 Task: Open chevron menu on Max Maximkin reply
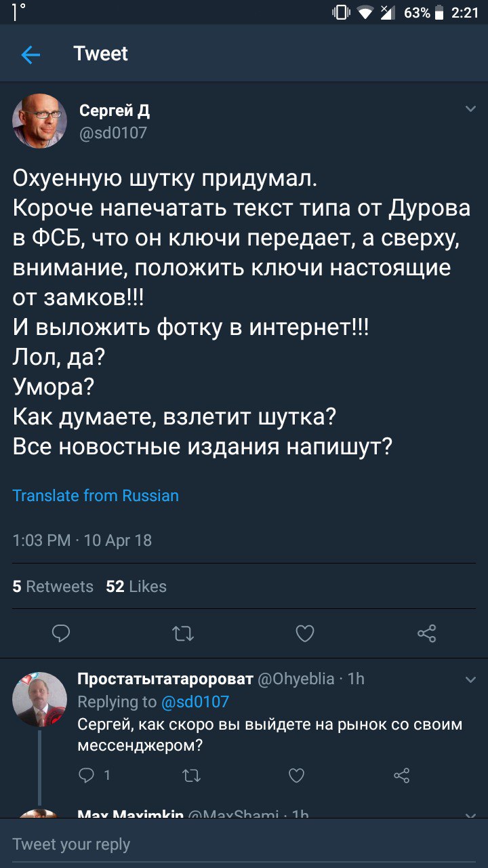[470, 814]
